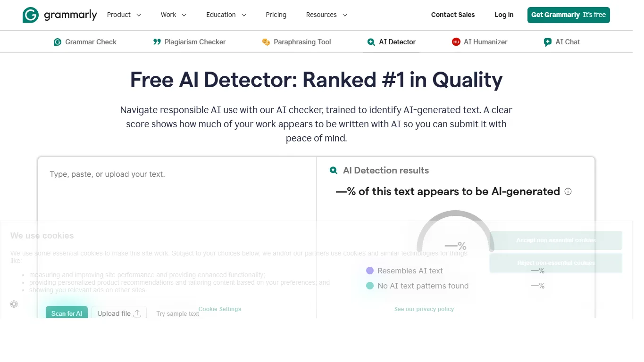Click the cookie preferences gear icon
The height and width of the screenshot is (362, 644).
click(14, 304)
